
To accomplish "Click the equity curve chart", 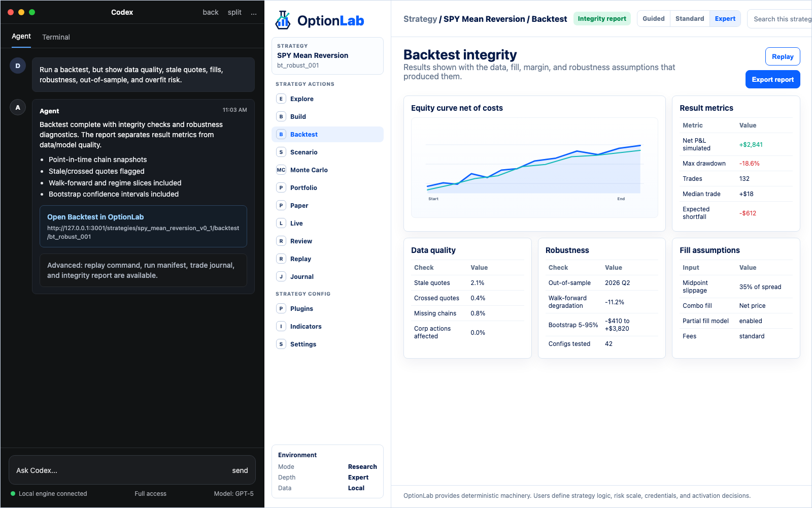I will click(534, 168).
